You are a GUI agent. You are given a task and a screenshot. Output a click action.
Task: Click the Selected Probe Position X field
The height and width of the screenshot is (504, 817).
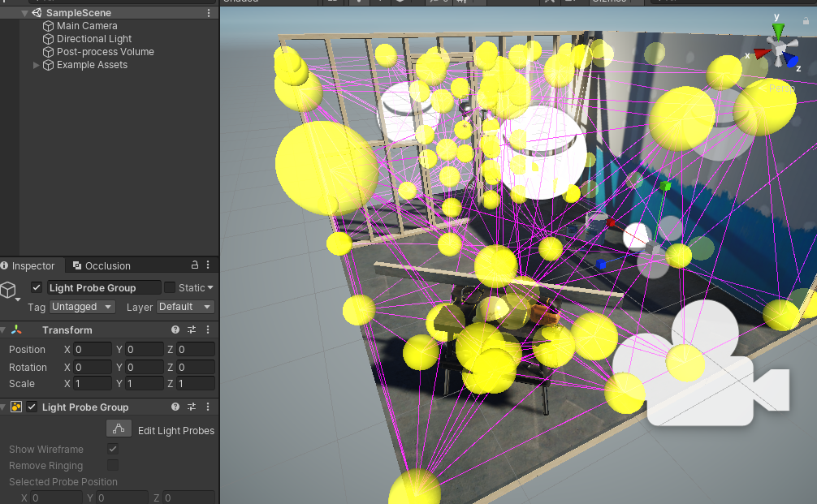coord(56,498)
